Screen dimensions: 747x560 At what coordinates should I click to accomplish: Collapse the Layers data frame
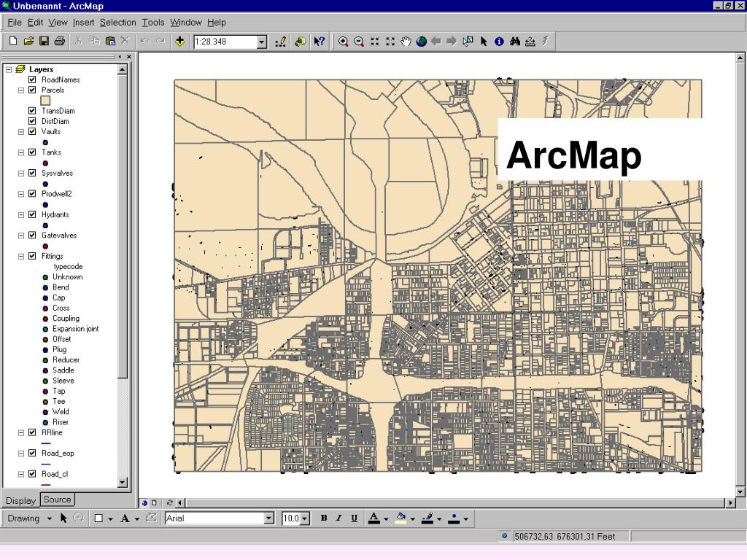click(x=9, y=69)
